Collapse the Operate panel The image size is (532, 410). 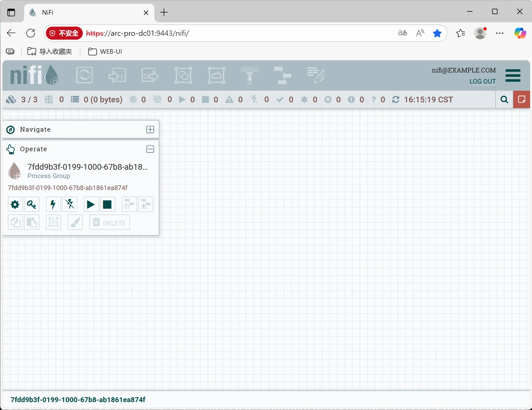pos(150,149)
